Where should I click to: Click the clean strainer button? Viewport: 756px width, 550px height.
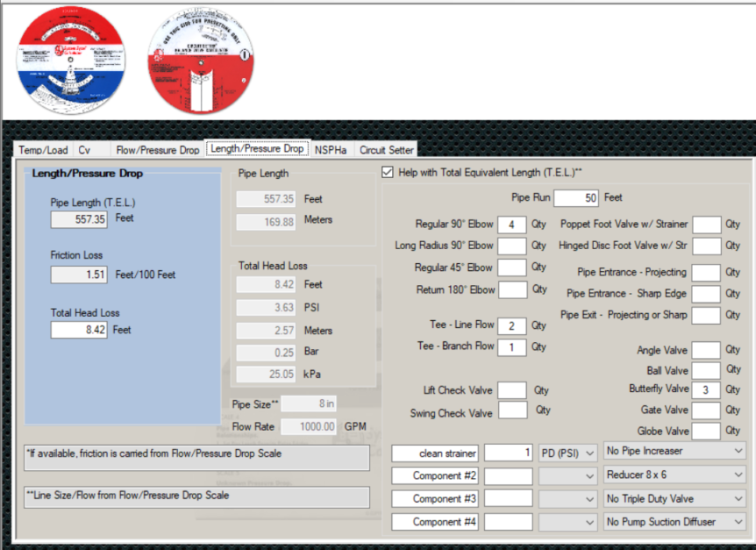click(x=434, y=453)
